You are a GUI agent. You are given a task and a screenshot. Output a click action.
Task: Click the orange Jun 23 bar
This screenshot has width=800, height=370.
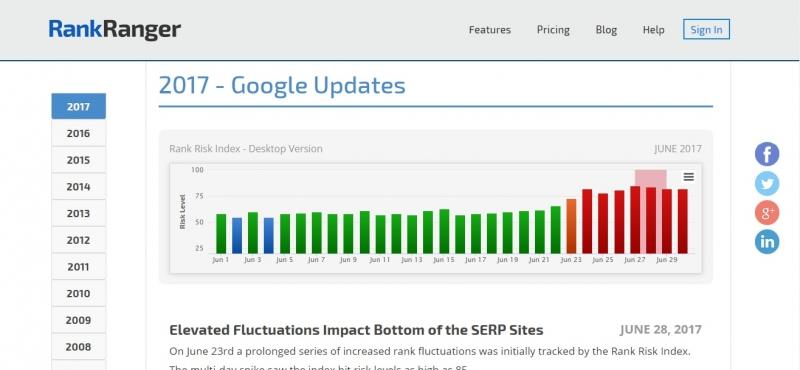click(571, 226)
